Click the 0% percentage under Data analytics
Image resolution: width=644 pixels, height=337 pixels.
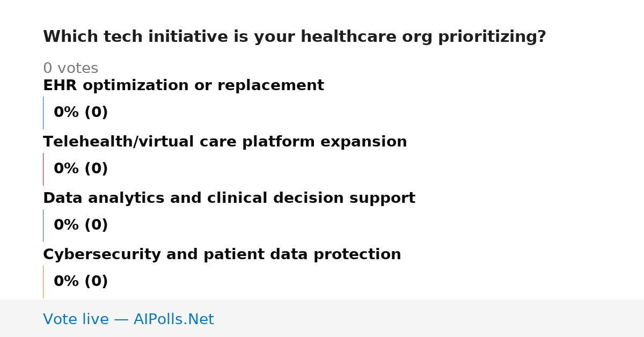tap(67, 225)
